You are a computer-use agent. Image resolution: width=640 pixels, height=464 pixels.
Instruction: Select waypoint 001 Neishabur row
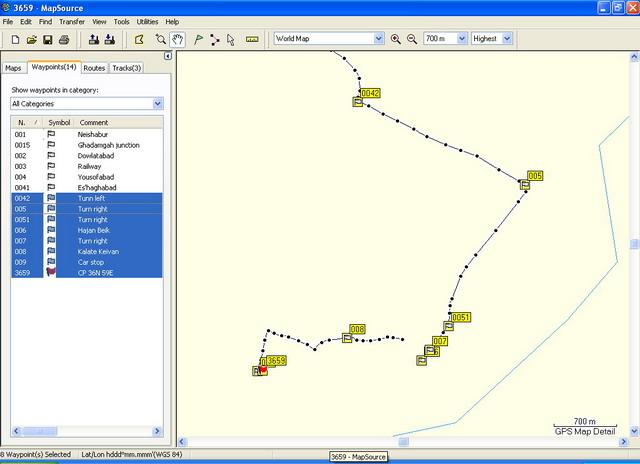pyautogui.click(x=87, y=134)
